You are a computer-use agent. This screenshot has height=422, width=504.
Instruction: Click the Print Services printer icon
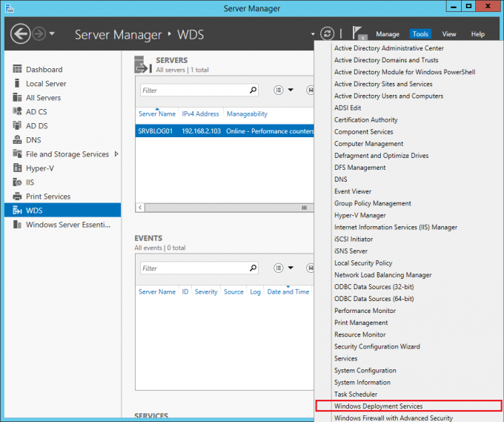click(x=17, y=197)
